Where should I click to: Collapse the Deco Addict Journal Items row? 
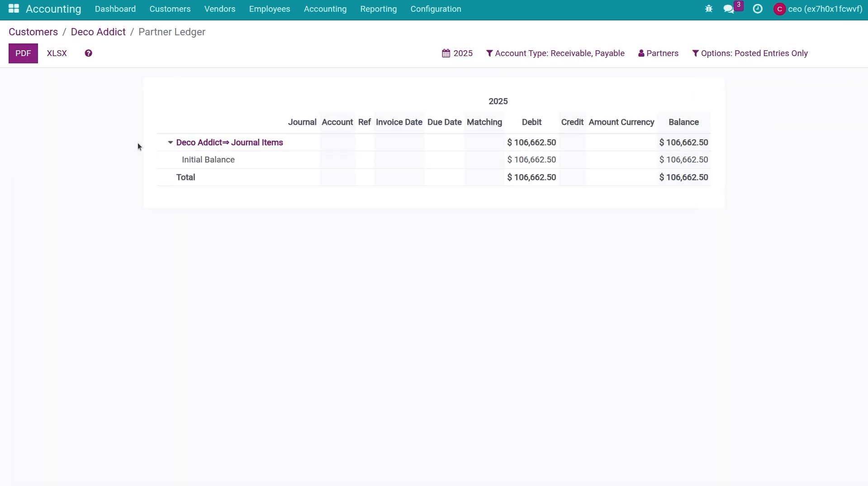(x=170, y=142)
